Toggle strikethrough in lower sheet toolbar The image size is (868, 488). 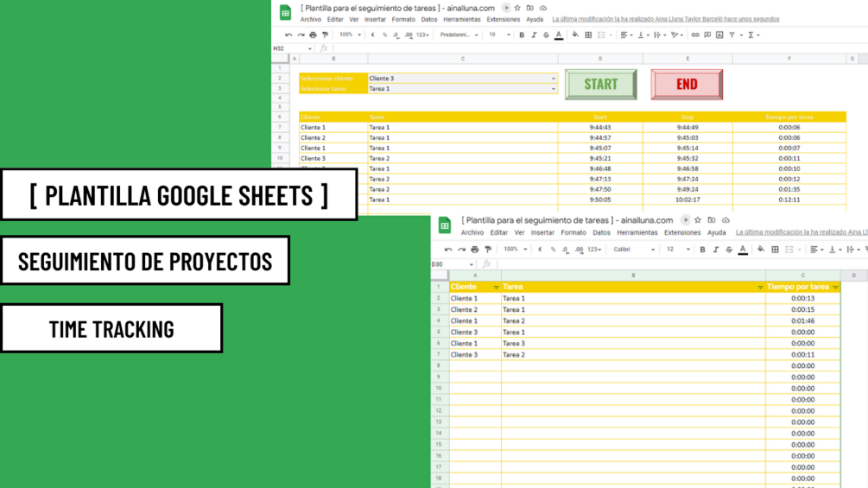[x=729, y=250]
